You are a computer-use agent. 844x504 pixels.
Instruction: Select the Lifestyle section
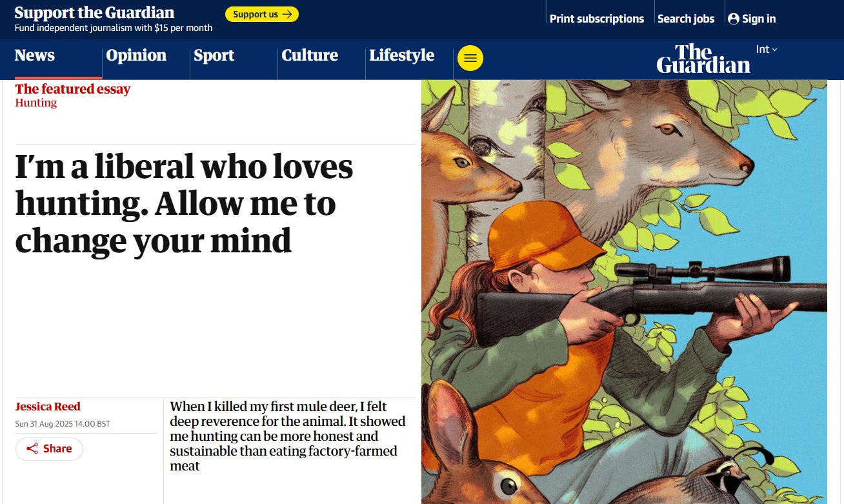(402, 55)
